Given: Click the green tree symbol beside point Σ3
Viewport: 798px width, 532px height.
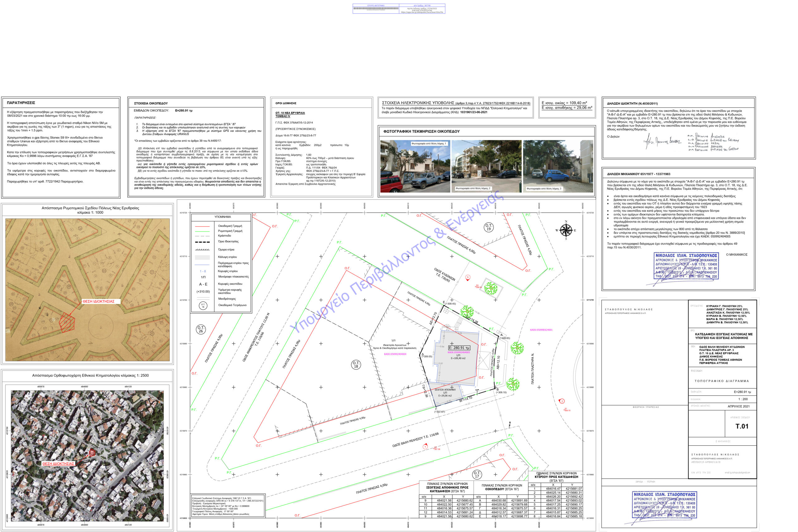Looking at the screenshot, I should pyautogui.click(x=491, y=288).
